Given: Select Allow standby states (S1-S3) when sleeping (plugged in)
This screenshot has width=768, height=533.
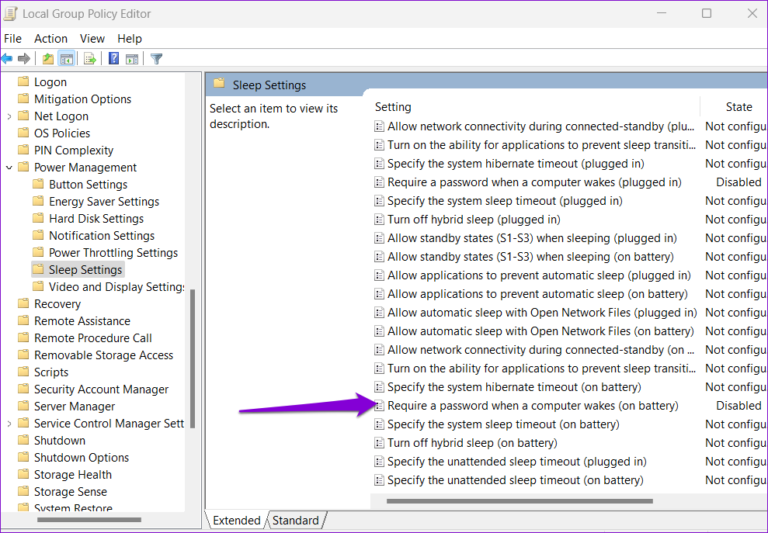Looking at the screenshot, I should click(x=532, y=238).
